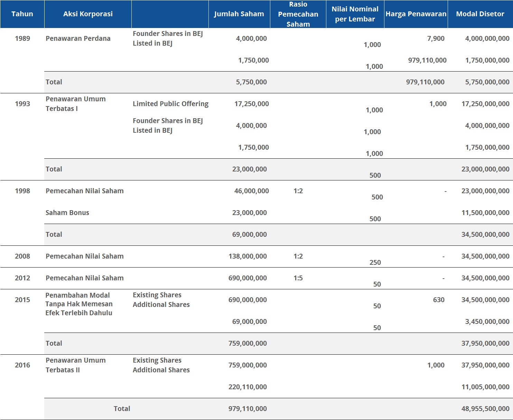Click the Penawaran Perdana cell
Image resolution: width=513 pixels, height=420 pixels.
point(78,38)
